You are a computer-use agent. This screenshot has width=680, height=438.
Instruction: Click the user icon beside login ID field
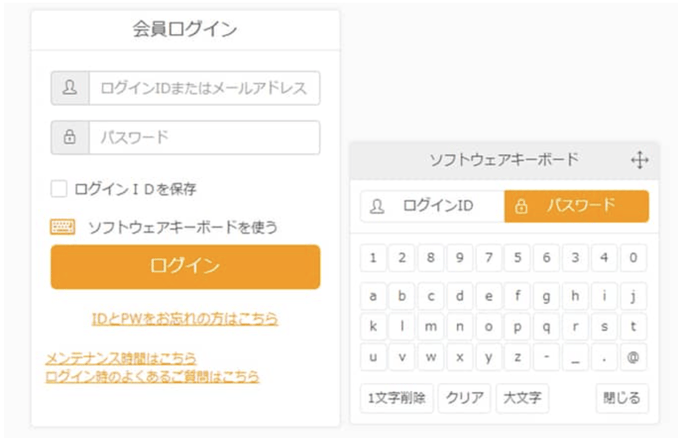70,88
